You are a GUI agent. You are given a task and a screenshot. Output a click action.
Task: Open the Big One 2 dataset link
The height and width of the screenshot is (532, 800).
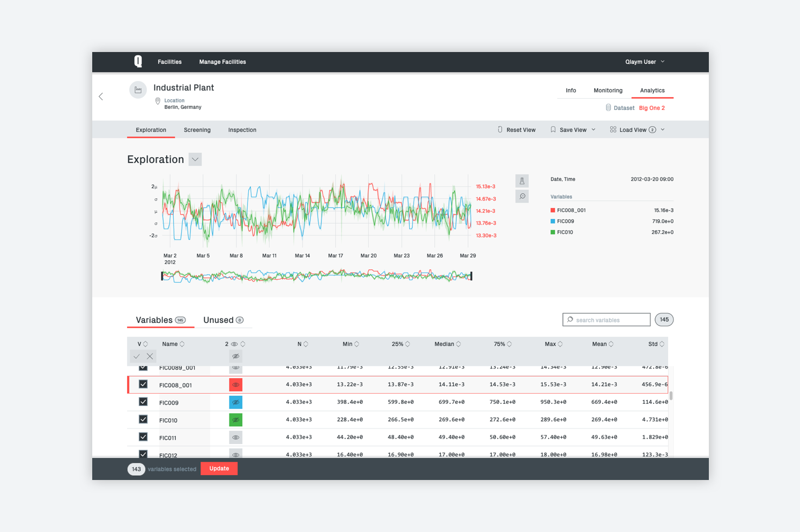[x=651, y=108]
